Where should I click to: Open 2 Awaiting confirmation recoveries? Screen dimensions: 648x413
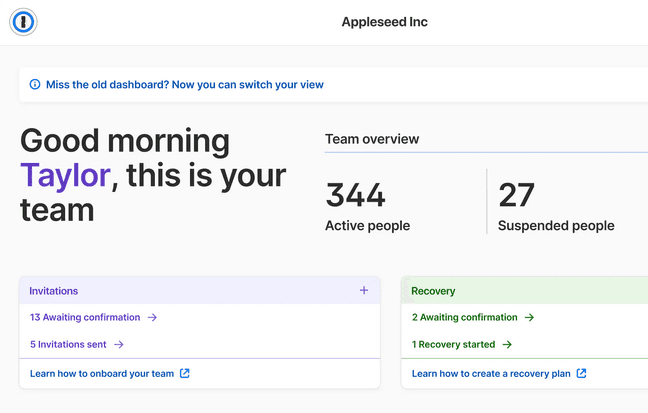(x=465, y=318)
